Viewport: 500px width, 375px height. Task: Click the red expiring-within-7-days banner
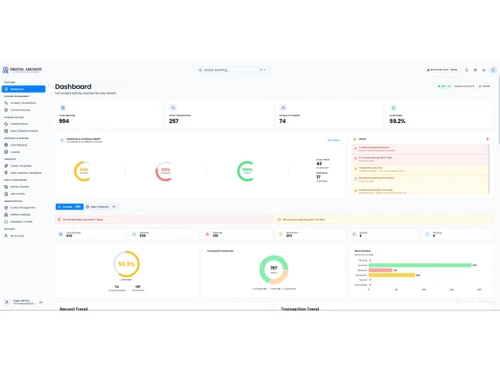(x=164, y=220)
